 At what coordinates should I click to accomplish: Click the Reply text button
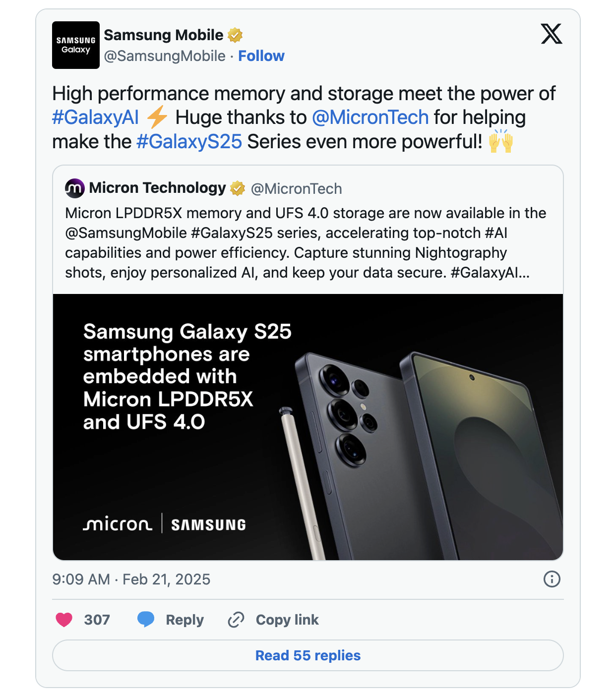pyautogui.click(x=185, y=620)
